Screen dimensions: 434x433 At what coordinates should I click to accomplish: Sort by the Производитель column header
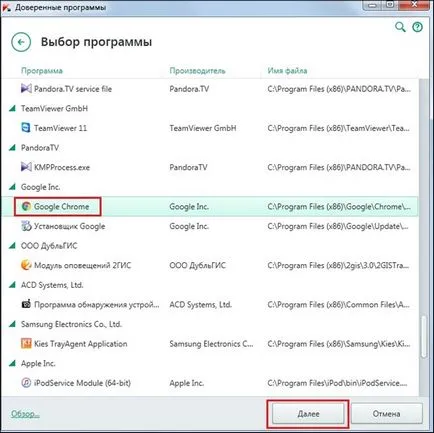197,71
